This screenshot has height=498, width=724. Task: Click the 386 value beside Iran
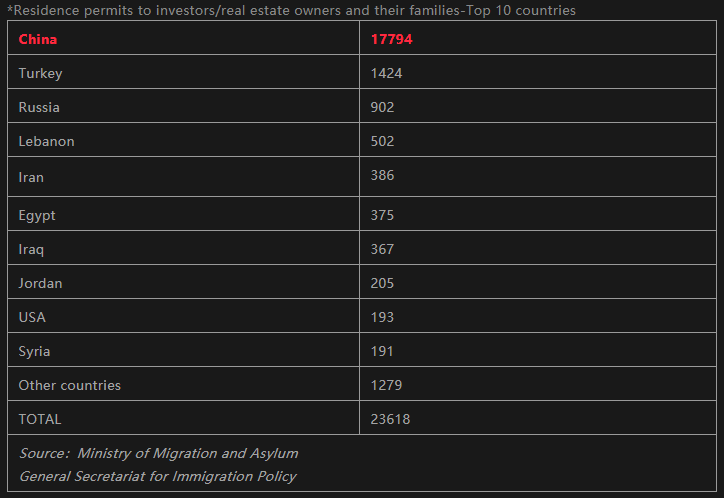click(x=382, y=175)
